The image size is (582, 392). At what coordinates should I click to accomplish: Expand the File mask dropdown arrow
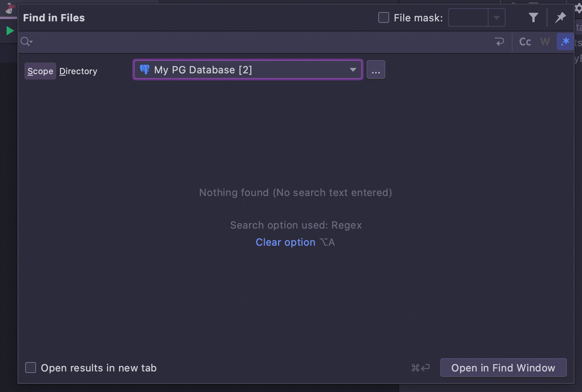496,18
